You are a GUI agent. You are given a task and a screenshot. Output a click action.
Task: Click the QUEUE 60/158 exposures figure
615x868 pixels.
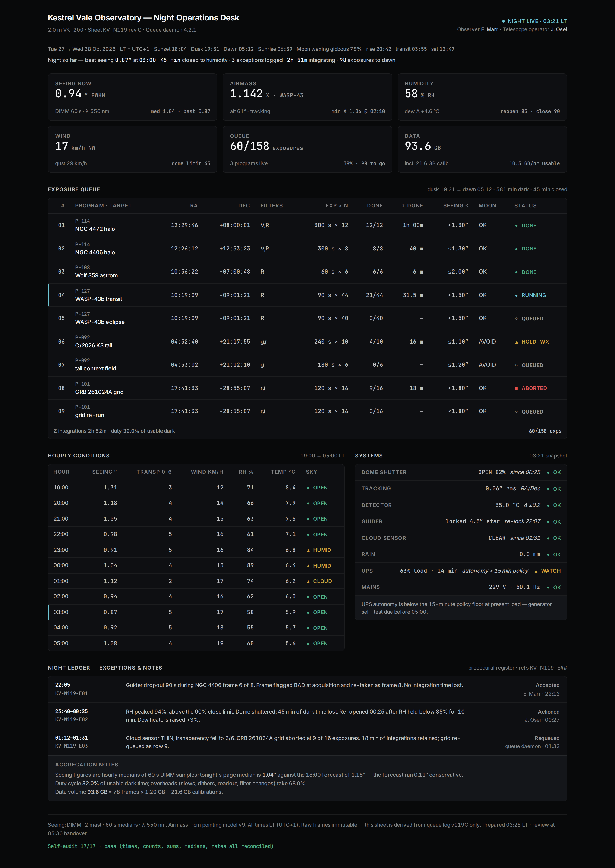pos(266,146)
